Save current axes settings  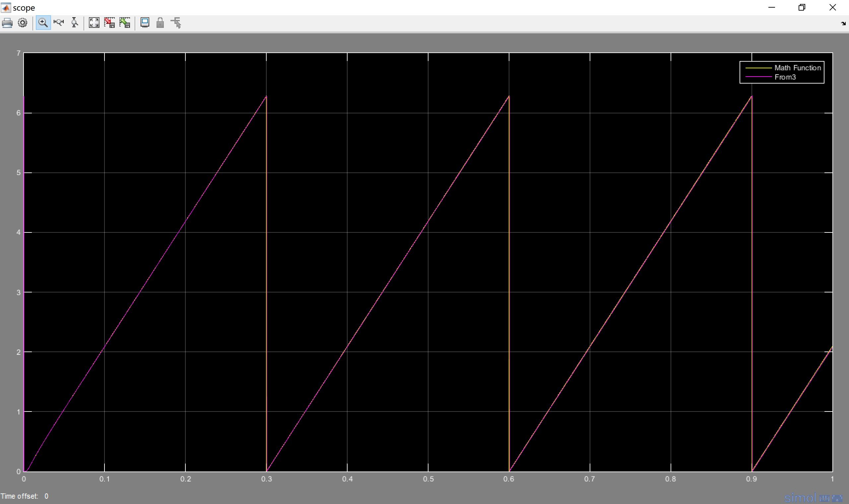click(x=109, y=23)
